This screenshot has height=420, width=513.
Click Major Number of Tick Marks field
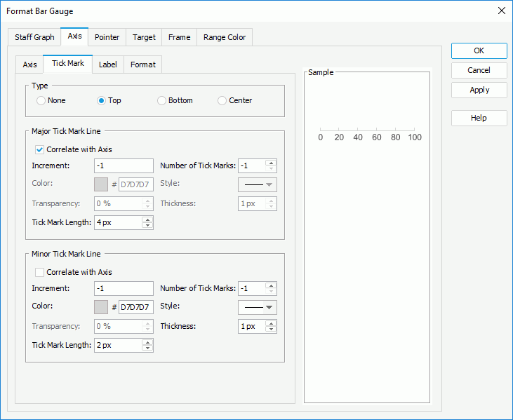click(252, 165)
